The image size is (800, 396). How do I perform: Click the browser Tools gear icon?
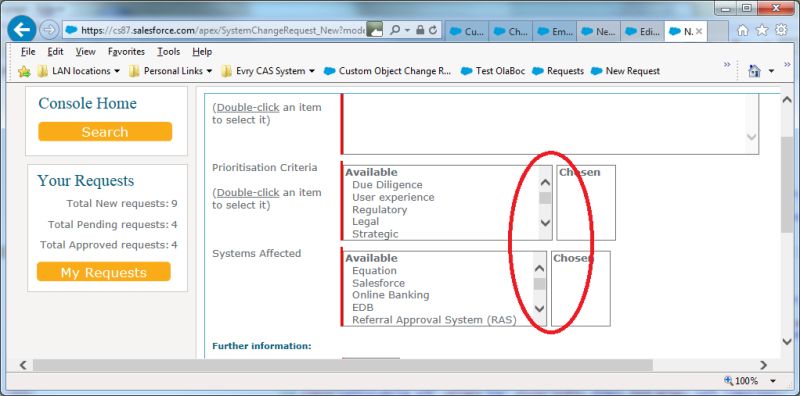click(x=781, y=31)
